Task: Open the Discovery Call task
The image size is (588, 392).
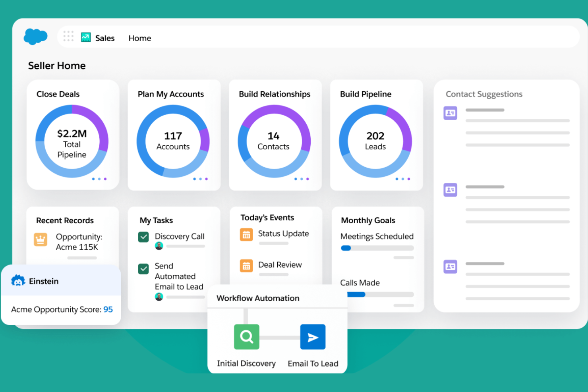Action: (x=180, y=236)
